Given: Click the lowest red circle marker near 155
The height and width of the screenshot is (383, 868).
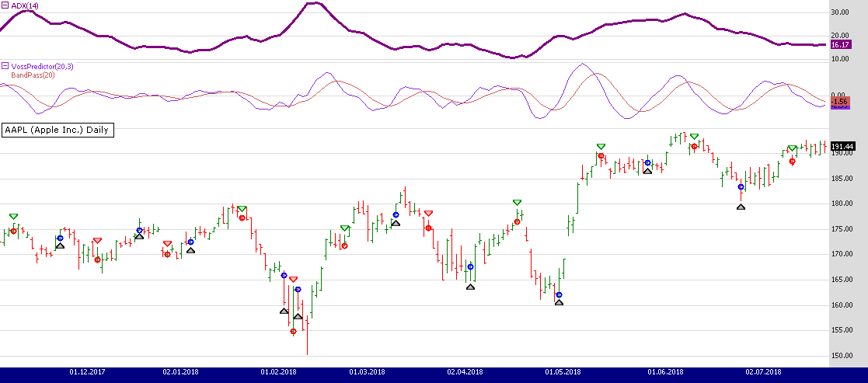Looking at the screenshot, I should 293,332.
